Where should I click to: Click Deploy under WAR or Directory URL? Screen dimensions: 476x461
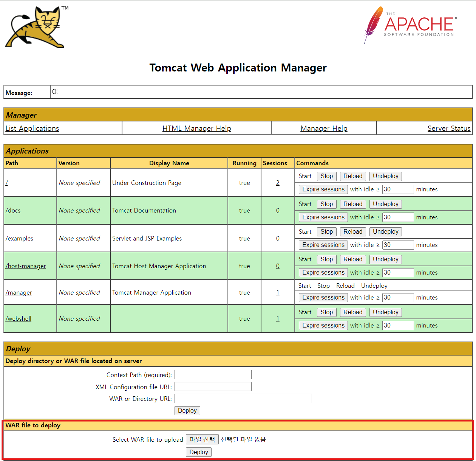(x=187, y=411)
